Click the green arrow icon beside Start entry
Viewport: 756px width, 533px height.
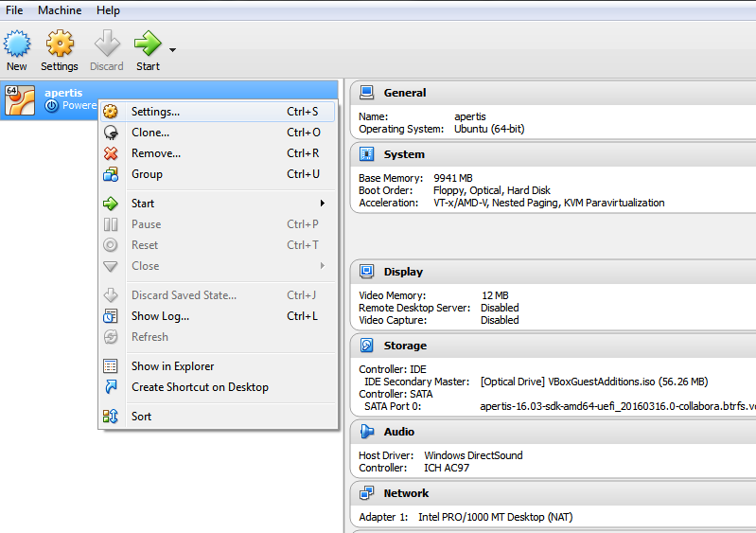point(111,204)
